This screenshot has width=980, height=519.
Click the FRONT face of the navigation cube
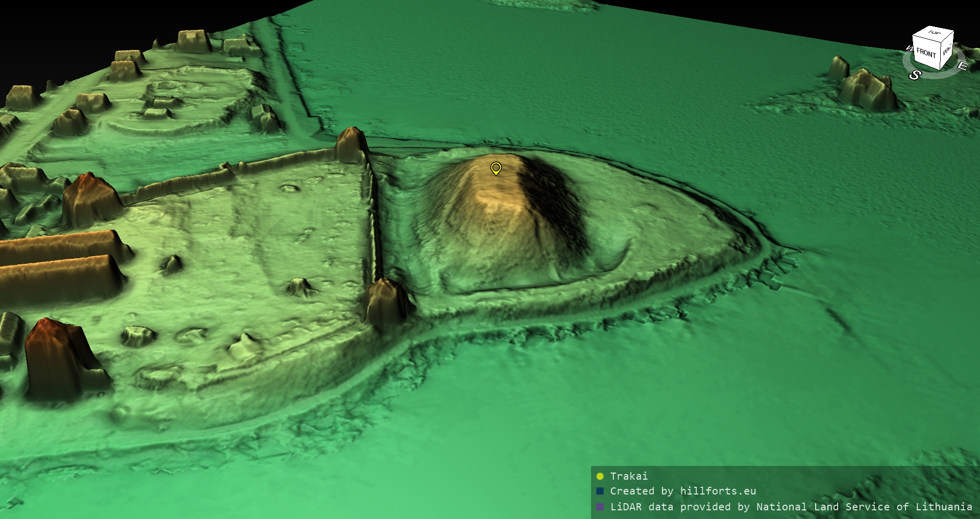pos(925,53)
